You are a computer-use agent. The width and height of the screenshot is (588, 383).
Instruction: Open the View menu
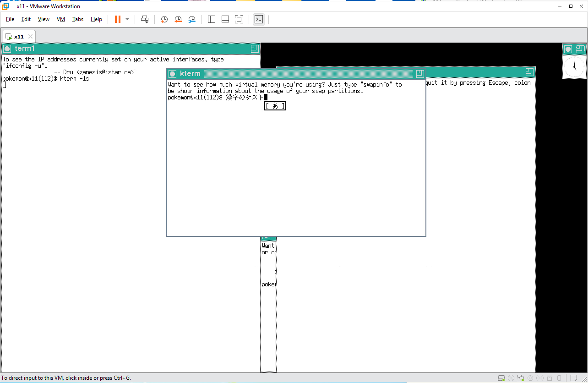tap(44, 19)
